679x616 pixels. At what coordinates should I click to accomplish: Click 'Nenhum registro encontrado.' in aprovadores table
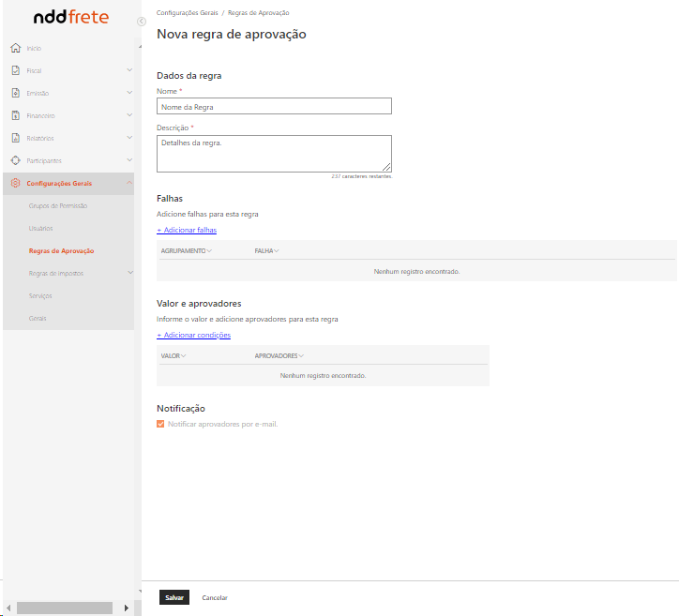(x=323, y=376)
